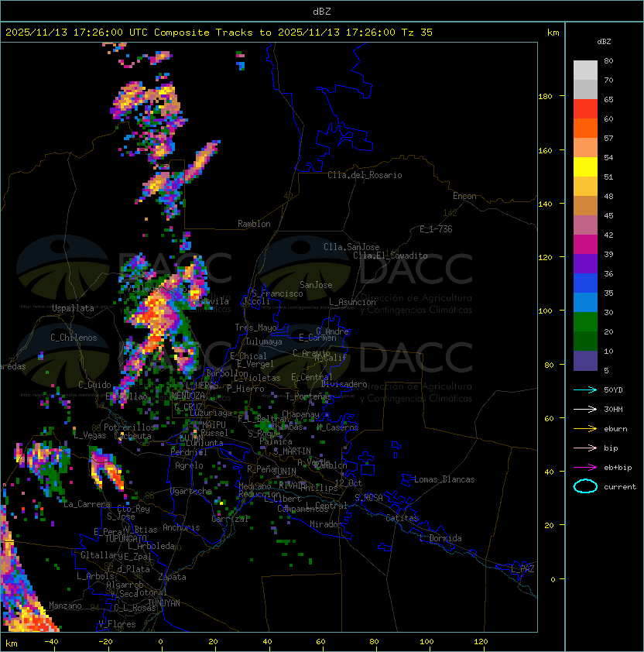644x652 pixels.
Task: Pick the bright yellow swatch in the dBZ scale
Action: coord(585,167)
